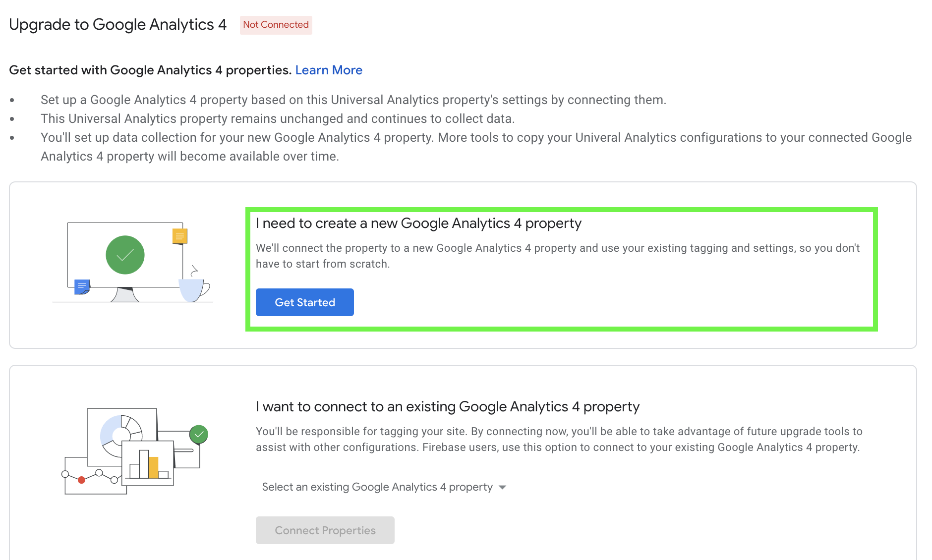
Task: Click the yellow sticky note icon
Action: (x=179, y=236)
